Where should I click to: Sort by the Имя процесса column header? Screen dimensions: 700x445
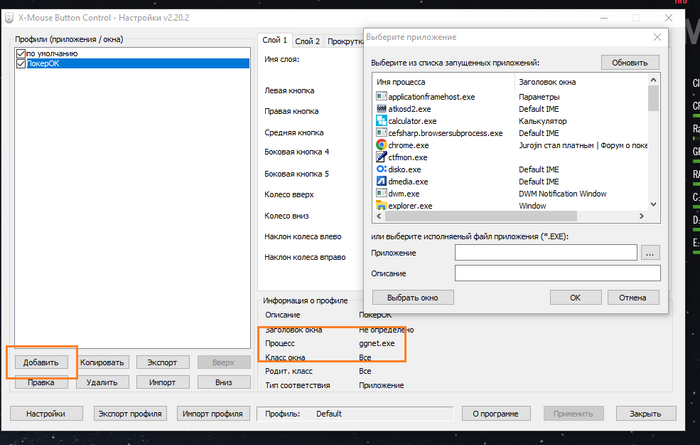point(444,82)
